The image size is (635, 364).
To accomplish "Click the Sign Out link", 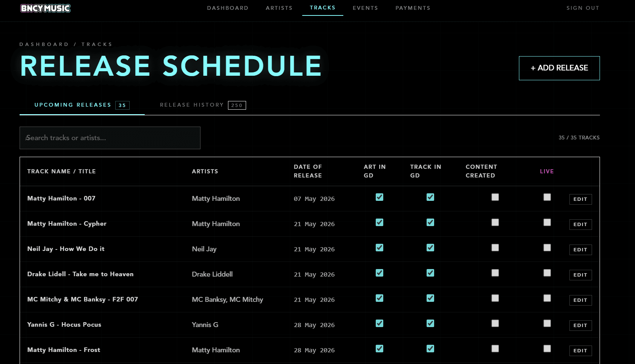I will click(x=583, y=8).
